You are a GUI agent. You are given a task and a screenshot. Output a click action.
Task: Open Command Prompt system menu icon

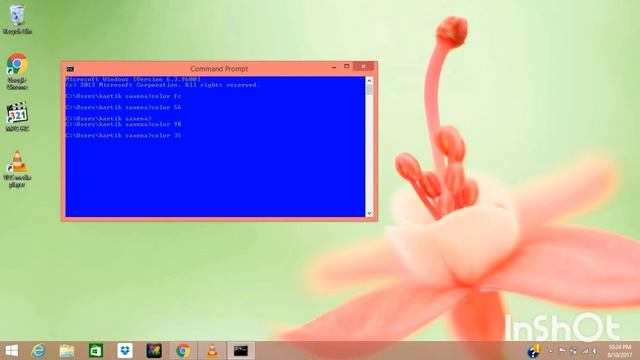tap(70, 69)
